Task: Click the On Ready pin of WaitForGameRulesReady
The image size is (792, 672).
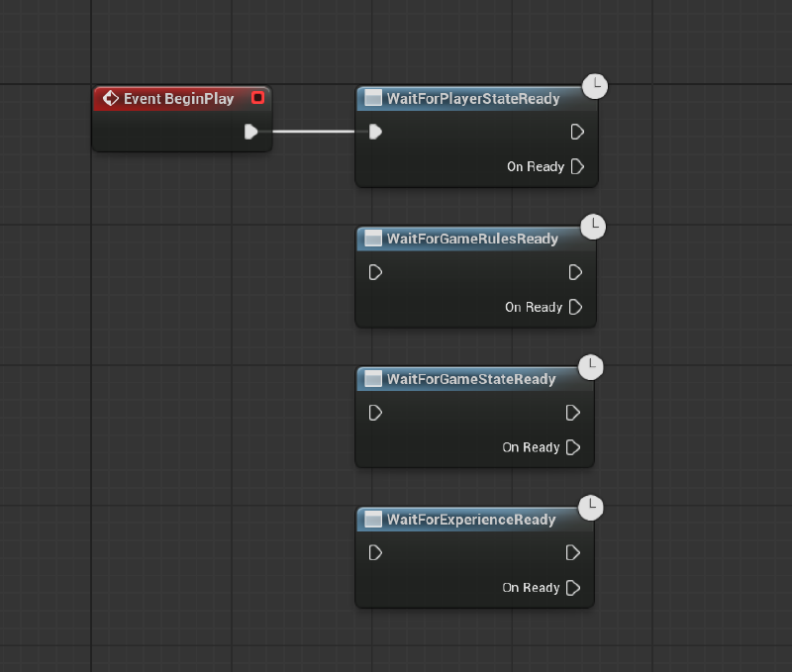Action: click(x=576, y=307)
